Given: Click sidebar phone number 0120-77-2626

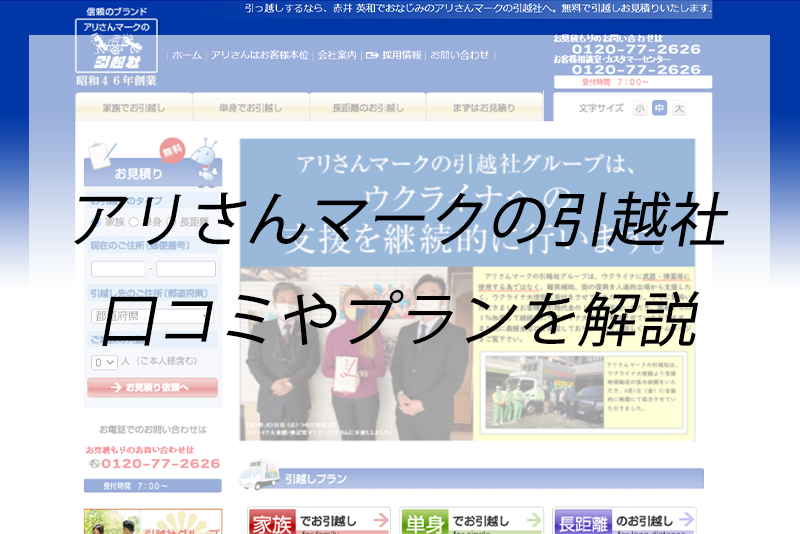Looking at the screenshot, I should tap(160, 464).
